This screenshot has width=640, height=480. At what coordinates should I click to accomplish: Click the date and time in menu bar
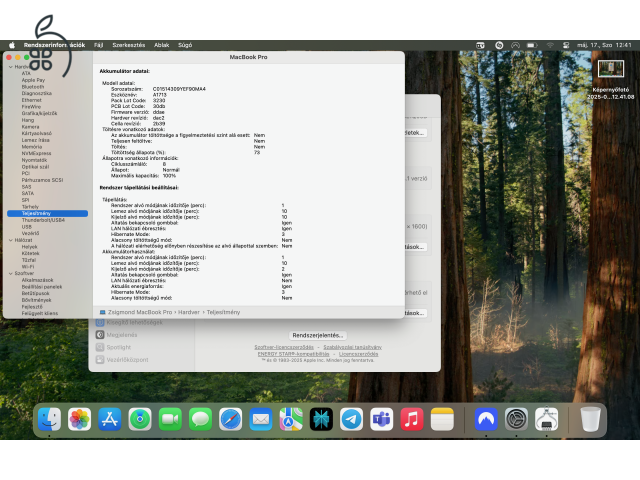pyautogui.click(x=604, y=45)
